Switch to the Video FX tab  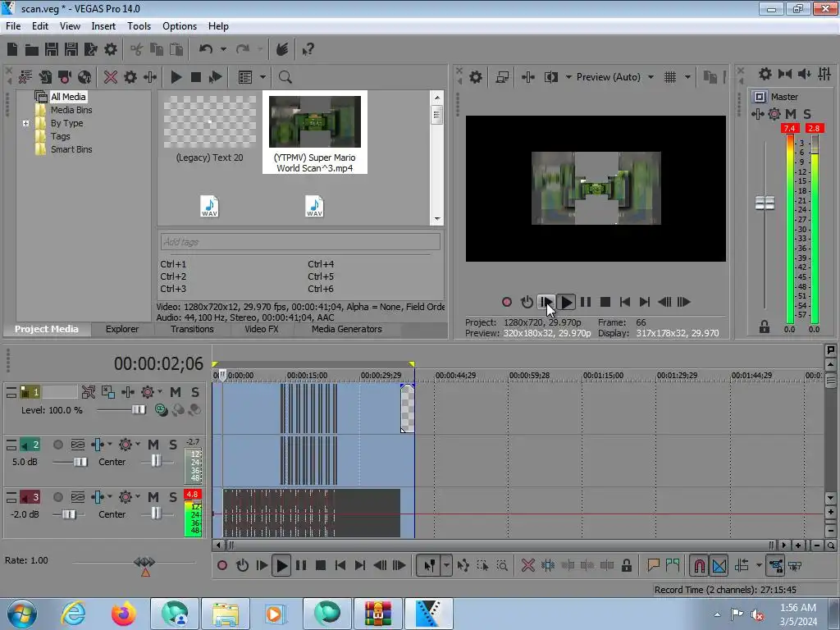click(262, 329)
